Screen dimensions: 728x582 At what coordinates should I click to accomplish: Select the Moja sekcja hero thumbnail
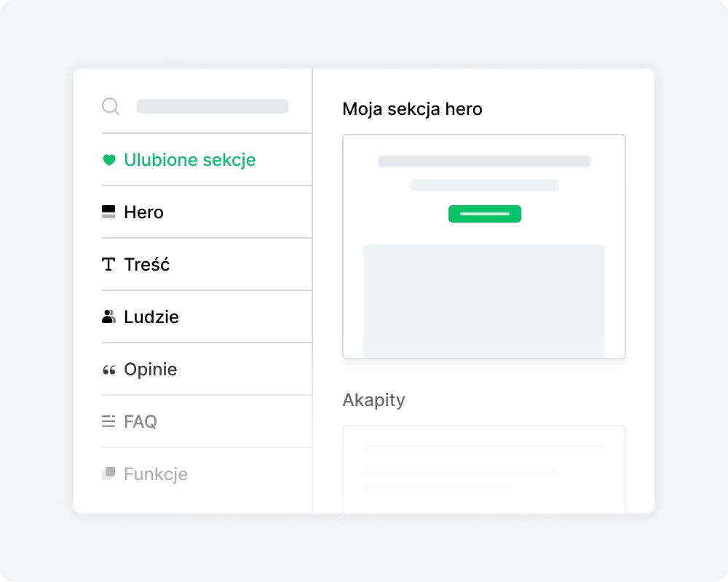(x=484, y=247)
